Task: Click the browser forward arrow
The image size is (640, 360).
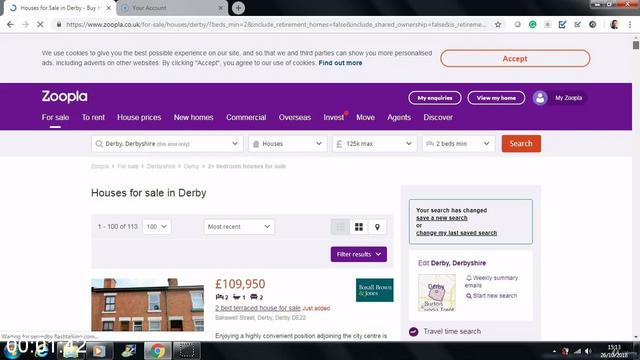Action: point(25,24)
